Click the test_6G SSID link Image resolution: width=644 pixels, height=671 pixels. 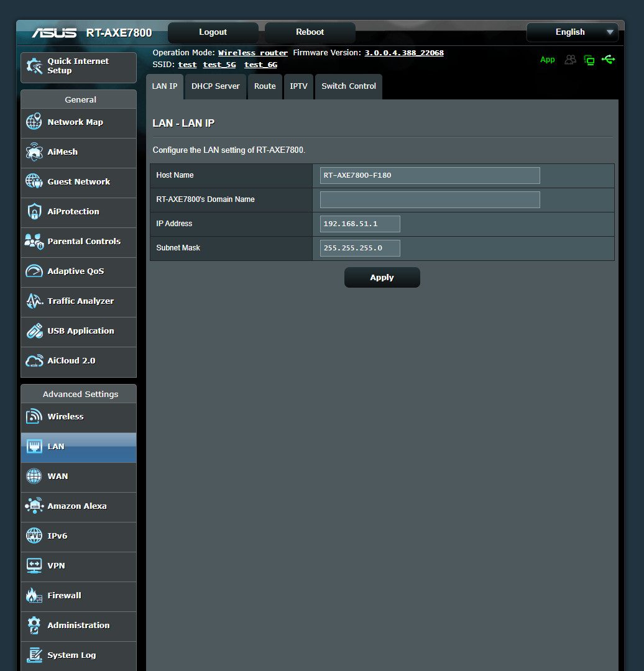260,65
